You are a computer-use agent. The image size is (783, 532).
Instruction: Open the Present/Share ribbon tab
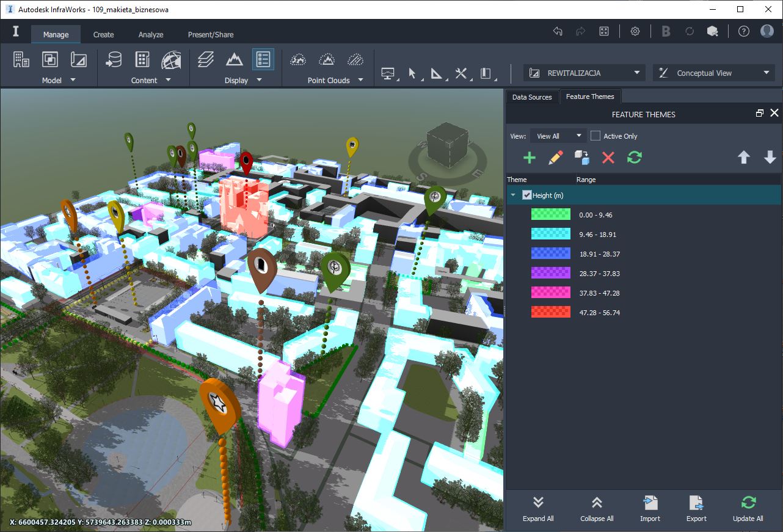(210, 35)
